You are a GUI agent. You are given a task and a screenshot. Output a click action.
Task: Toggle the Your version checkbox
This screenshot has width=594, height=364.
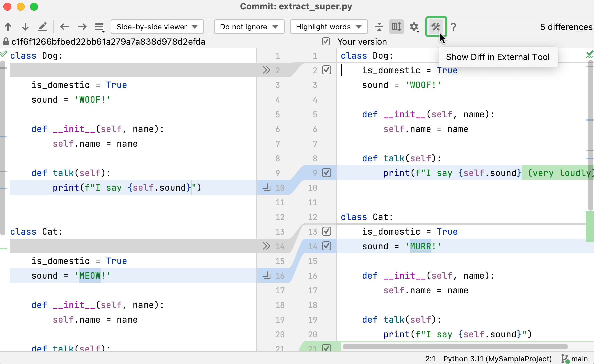326,41
